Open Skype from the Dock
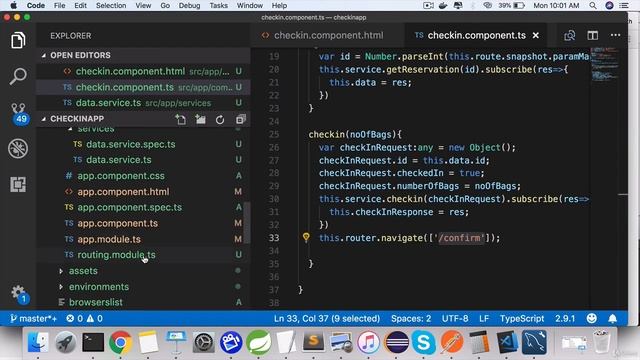 (x=423, y=342)
